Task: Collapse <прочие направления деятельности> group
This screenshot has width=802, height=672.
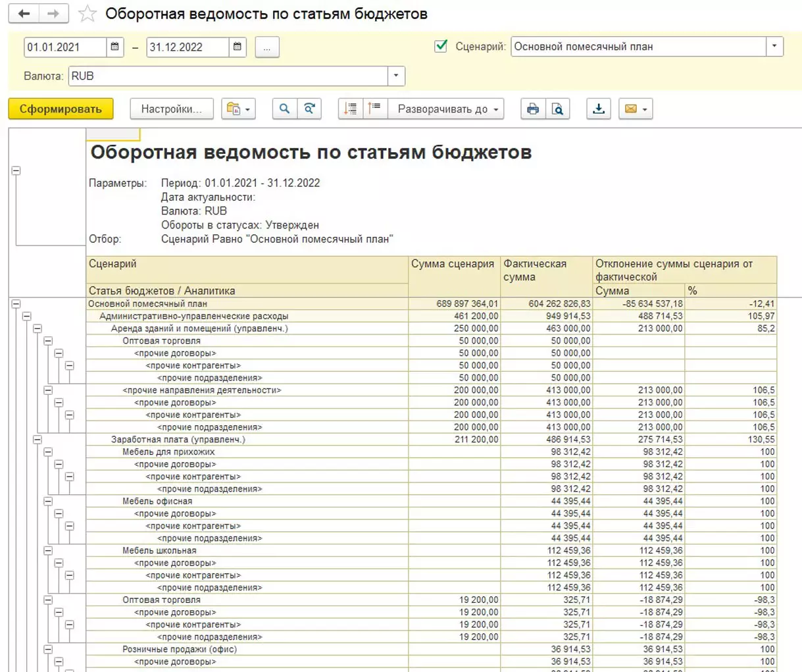Action: [48, 390]
